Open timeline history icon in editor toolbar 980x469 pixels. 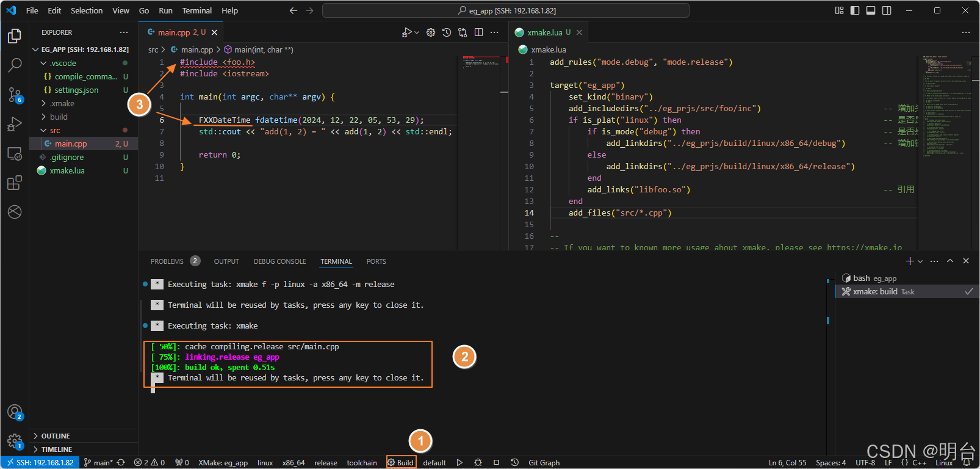click(447, 32)
